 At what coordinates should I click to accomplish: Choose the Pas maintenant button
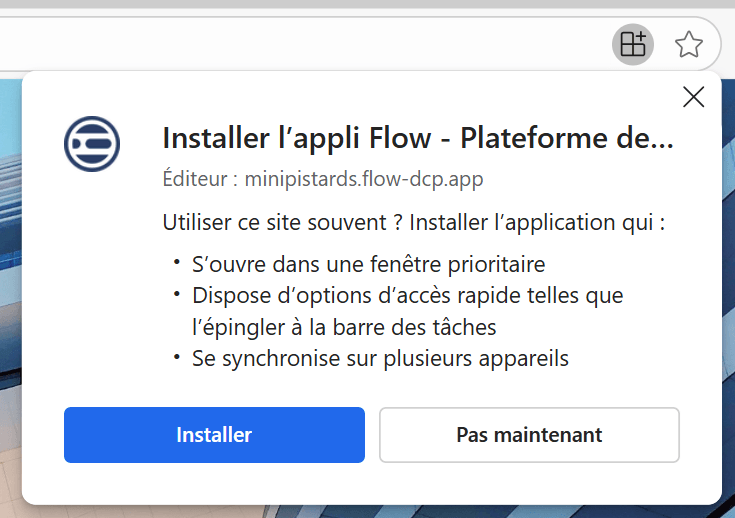[x=529, y=435]
